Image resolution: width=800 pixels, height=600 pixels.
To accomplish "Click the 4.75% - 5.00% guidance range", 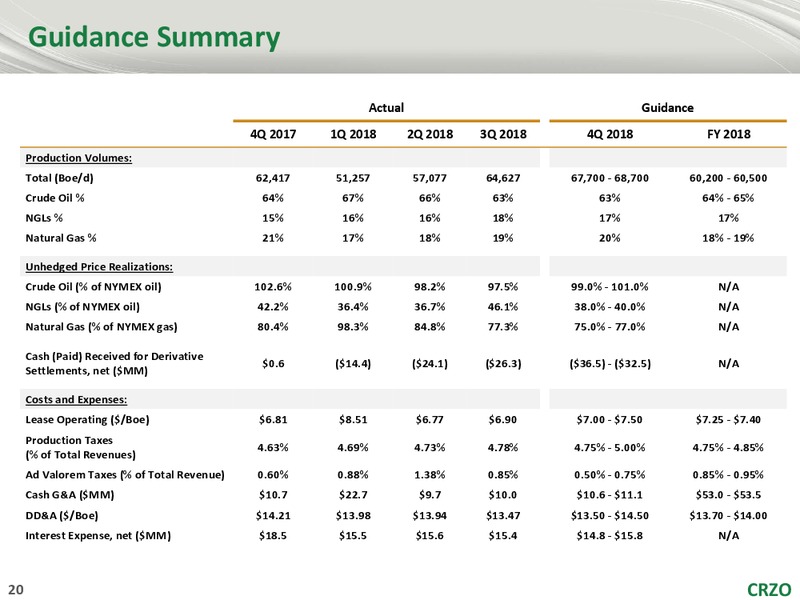I will tap(610, 447).
